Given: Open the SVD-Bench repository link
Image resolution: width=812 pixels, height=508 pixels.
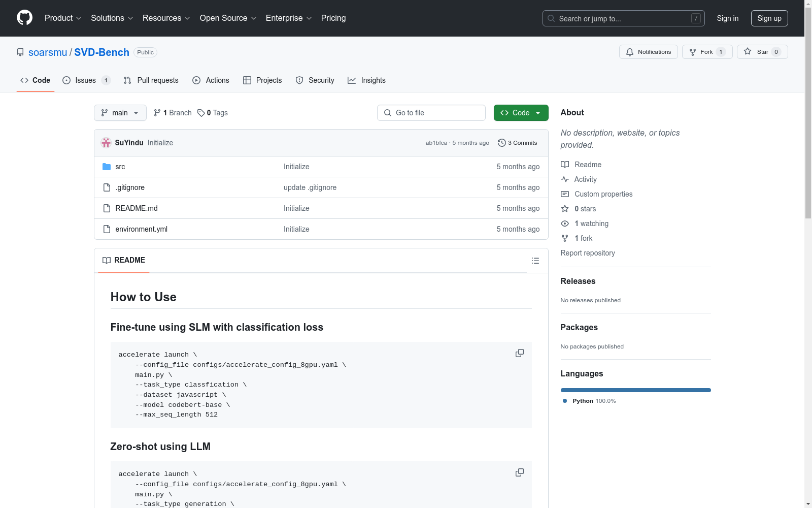Looking at the screenshot, I should [101, 52].
